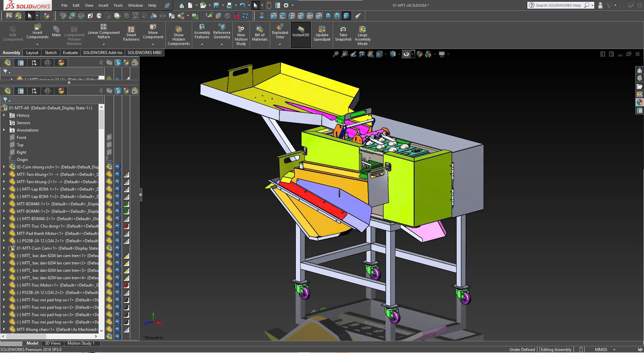
Task: Open the MMGS unit system selector
Action: pos(605,349)
